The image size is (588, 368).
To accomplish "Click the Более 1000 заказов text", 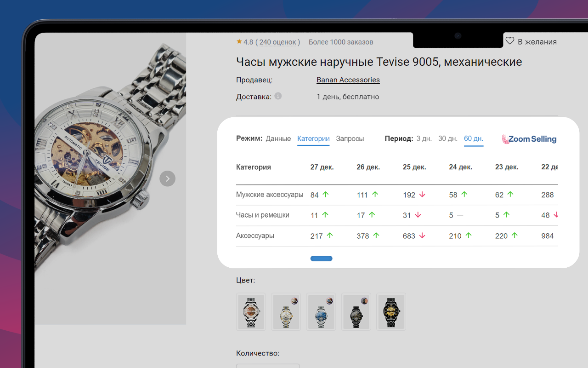I will (x=341, y=42).
